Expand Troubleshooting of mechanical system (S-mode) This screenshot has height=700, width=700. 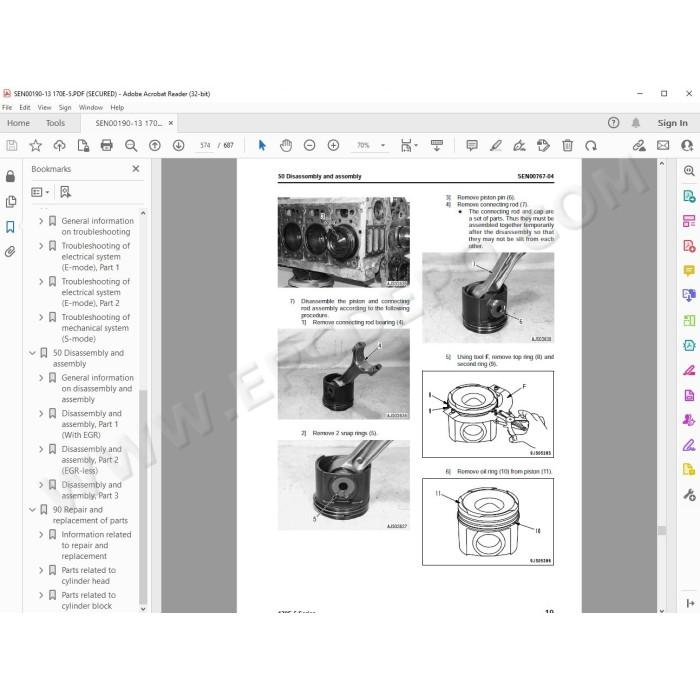click(41, 317)
